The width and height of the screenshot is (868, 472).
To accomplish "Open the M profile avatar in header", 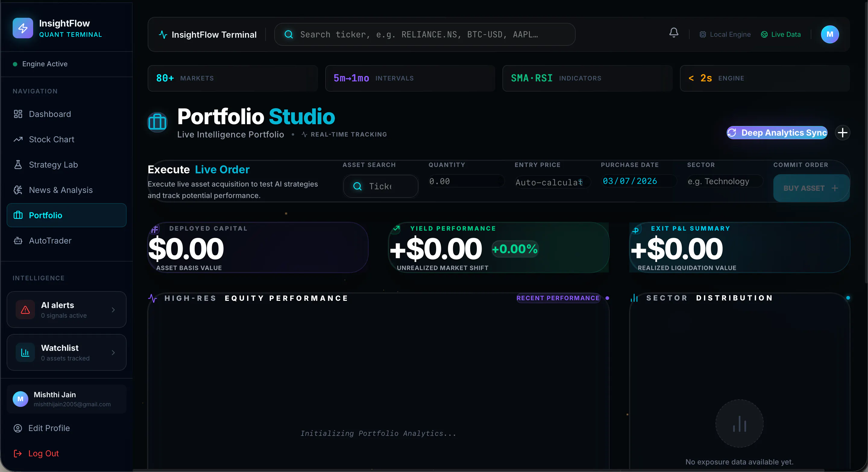I will 830,34.
